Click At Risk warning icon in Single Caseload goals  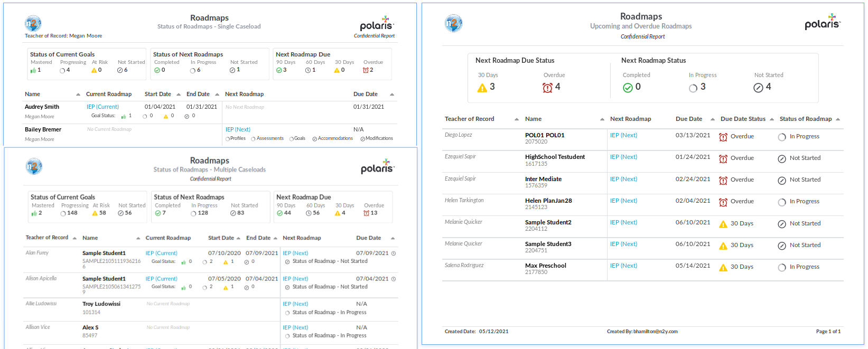click(x=94, y=70)
